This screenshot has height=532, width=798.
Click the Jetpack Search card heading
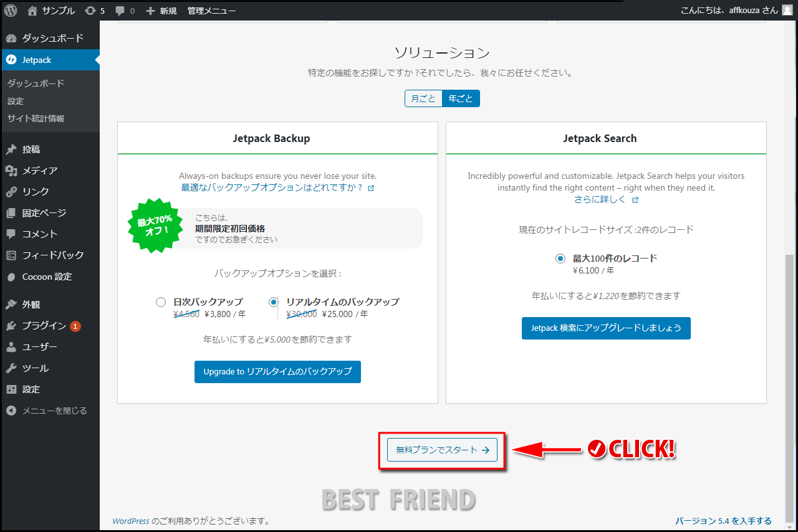600,138
